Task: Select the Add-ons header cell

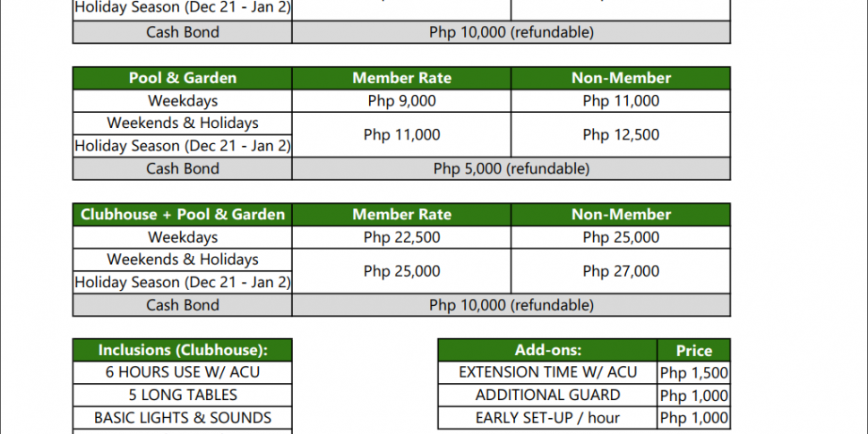Action: point(547,350)
